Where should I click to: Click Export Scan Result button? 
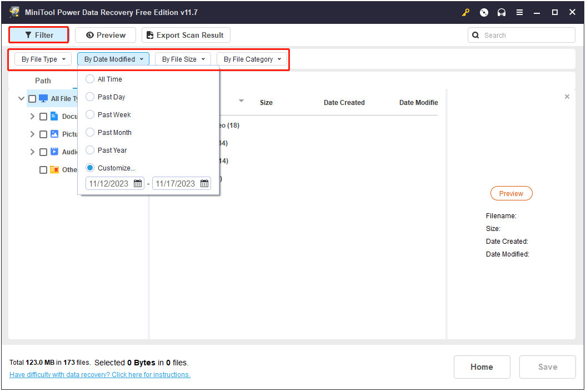click(186, 35)
